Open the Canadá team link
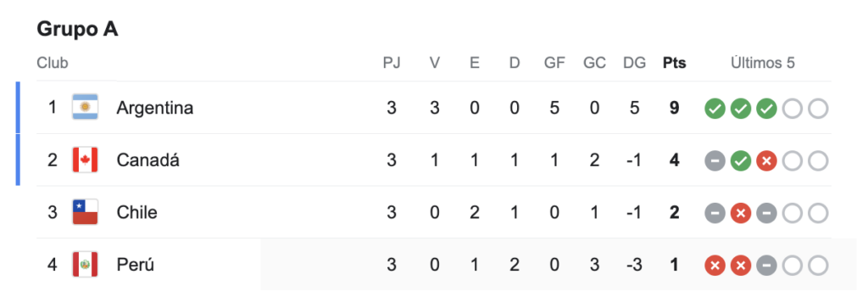 pyautogui.click(x=147, y=160)
